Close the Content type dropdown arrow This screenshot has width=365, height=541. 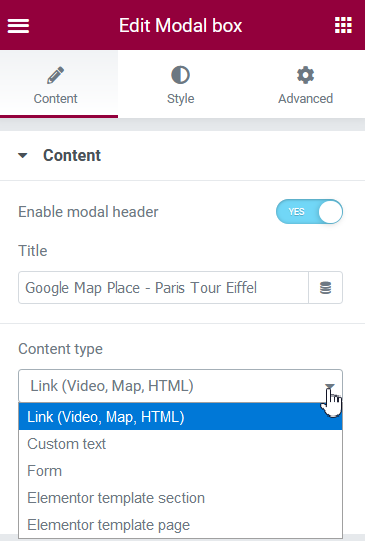(330, 386)
